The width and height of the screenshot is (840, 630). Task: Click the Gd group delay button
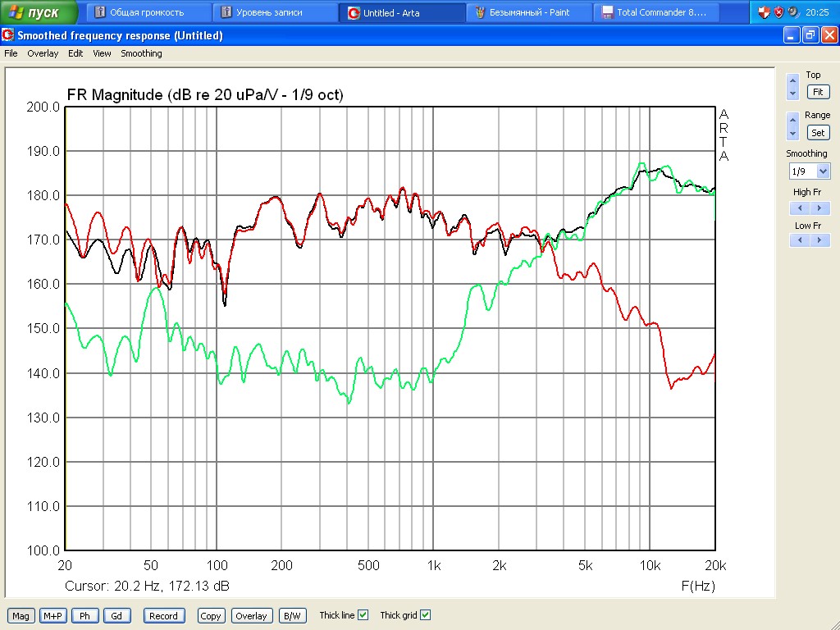(x=116, y=616)
